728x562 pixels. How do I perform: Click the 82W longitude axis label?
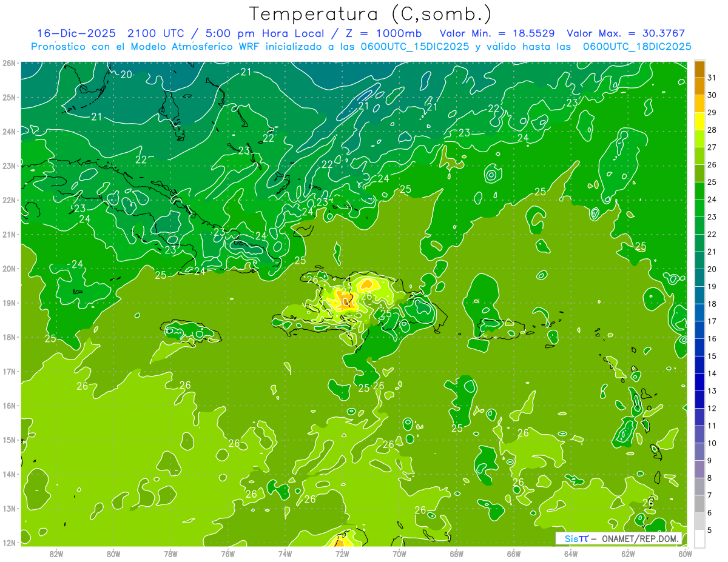click(x=56, y=554)
